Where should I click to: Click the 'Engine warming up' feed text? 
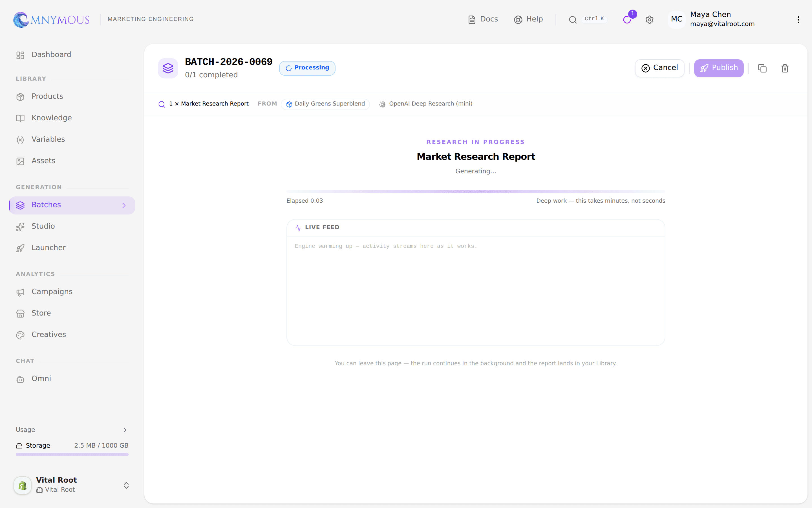pos(386,246)
